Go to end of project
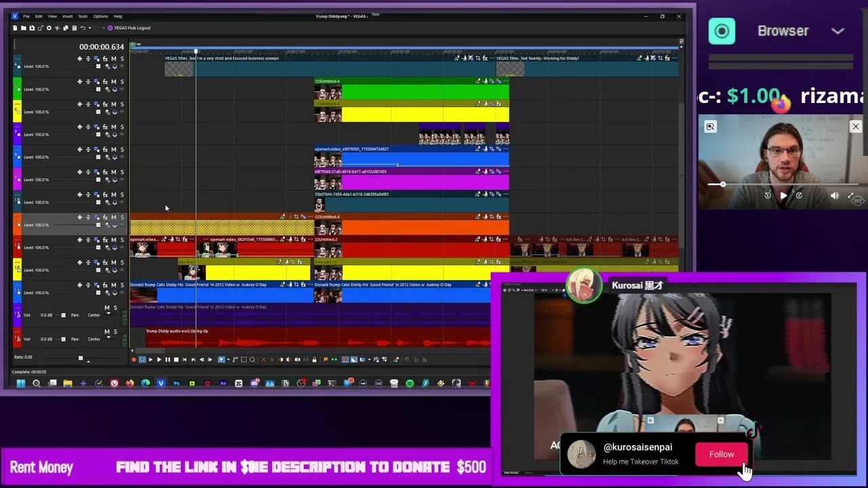Image resolution: width=868 pixels, height=488 pixels. 193,359
